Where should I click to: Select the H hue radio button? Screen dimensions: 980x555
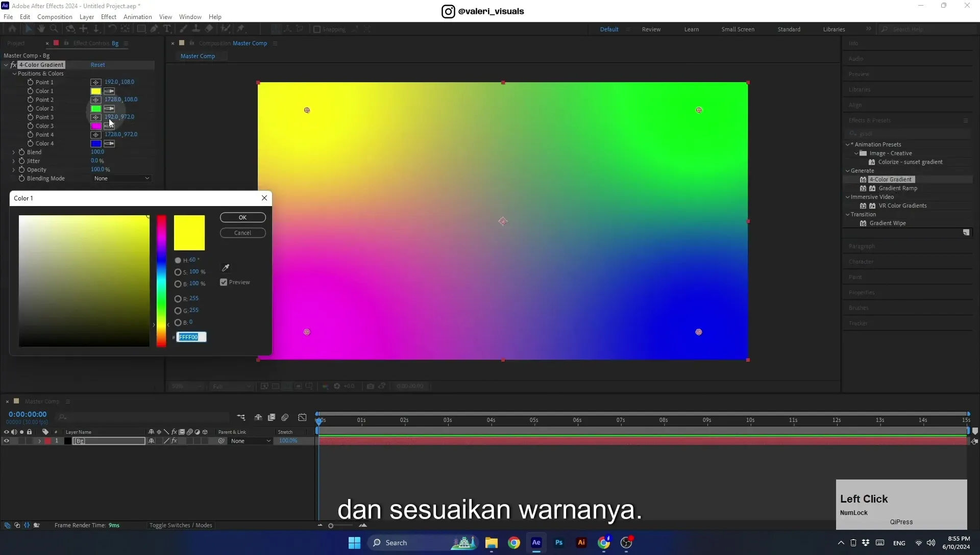[178, 260]
